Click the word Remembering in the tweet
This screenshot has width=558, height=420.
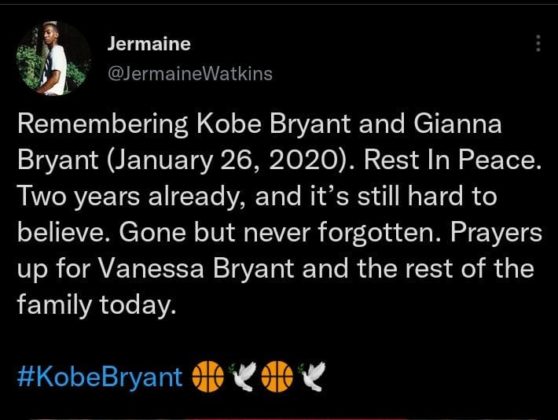(x=103, y=125)
